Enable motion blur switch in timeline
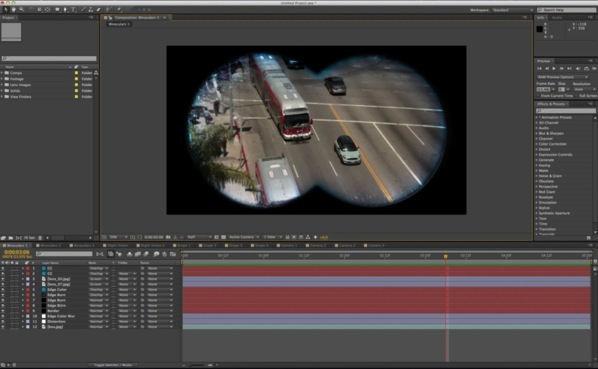The width and height of the screenshot is (598, 369). [145, 254]
